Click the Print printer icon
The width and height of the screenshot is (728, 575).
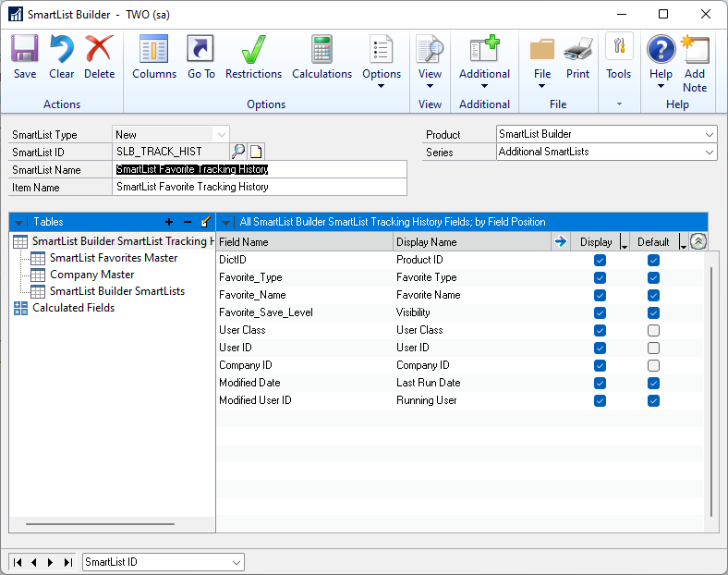pyautogui.click(x=577, y=50)
